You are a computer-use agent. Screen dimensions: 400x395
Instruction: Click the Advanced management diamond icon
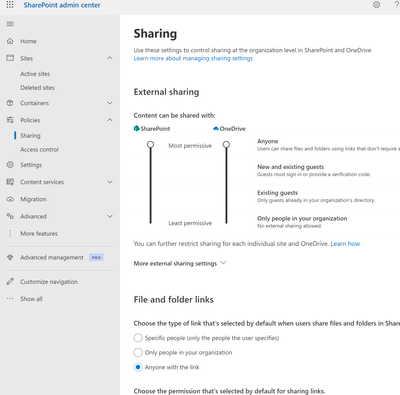pyautogui.click(x=10, y=257)
